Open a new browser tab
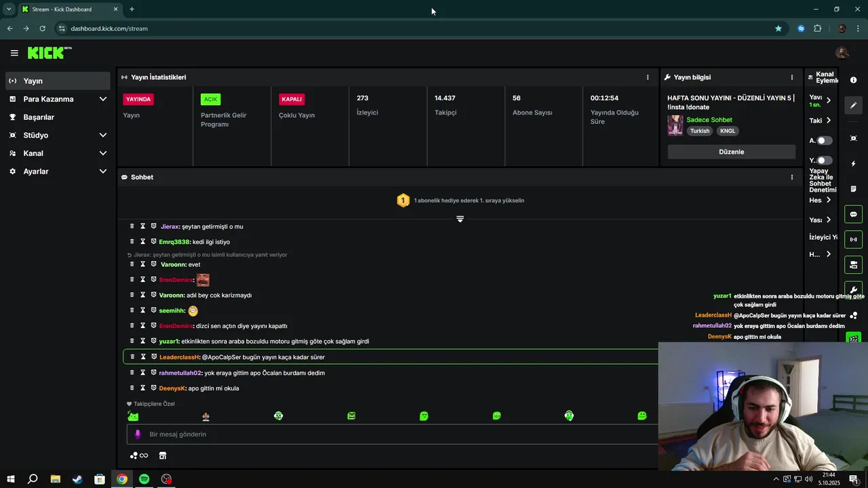This screenshot has width=868, height=488. coord(132,9)
